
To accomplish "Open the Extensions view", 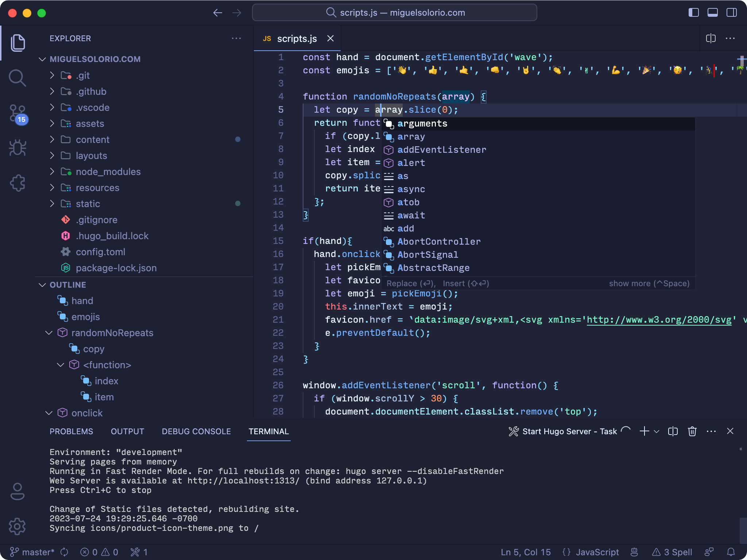I will 18,183.
